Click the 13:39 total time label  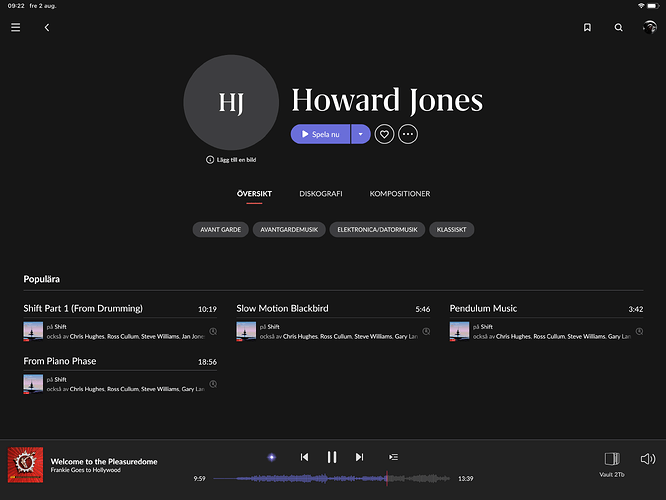pyautogui.click(x=466, y=479)
